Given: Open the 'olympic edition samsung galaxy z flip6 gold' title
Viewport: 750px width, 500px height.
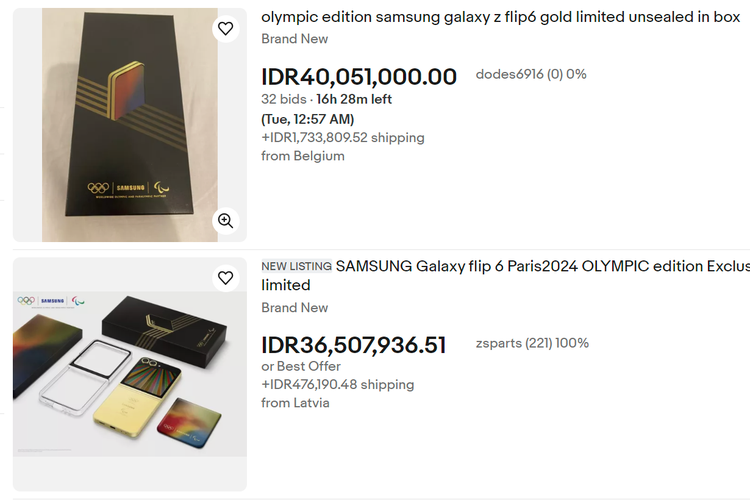Looking at the screenshot, I should pos(500,17).
